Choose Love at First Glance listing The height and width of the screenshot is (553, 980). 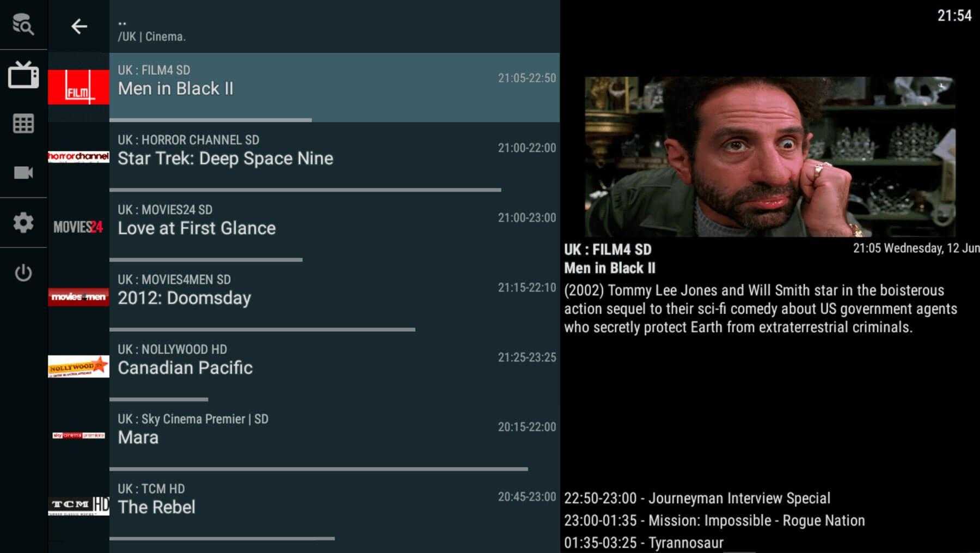[x=334, y=228]
